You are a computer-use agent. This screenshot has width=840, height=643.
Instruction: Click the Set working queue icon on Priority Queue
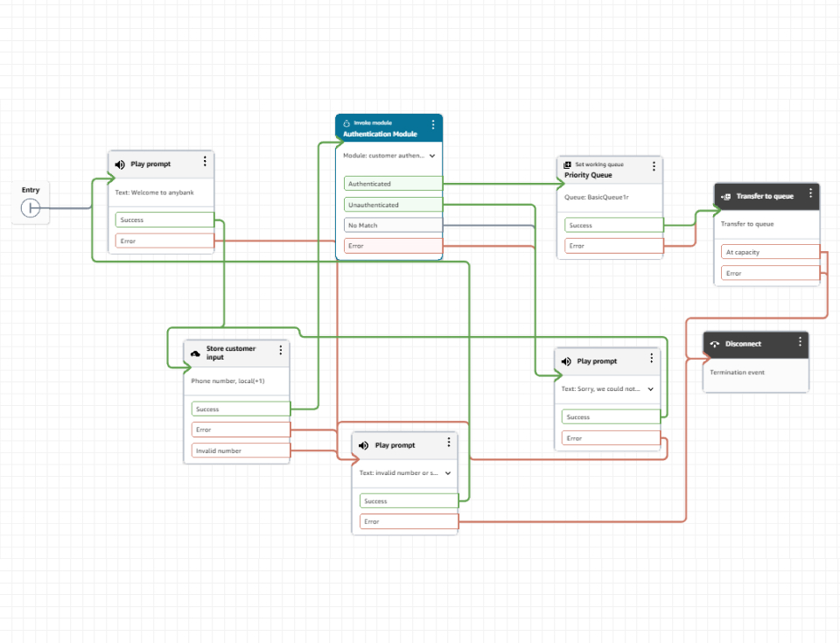pos(566,164)
